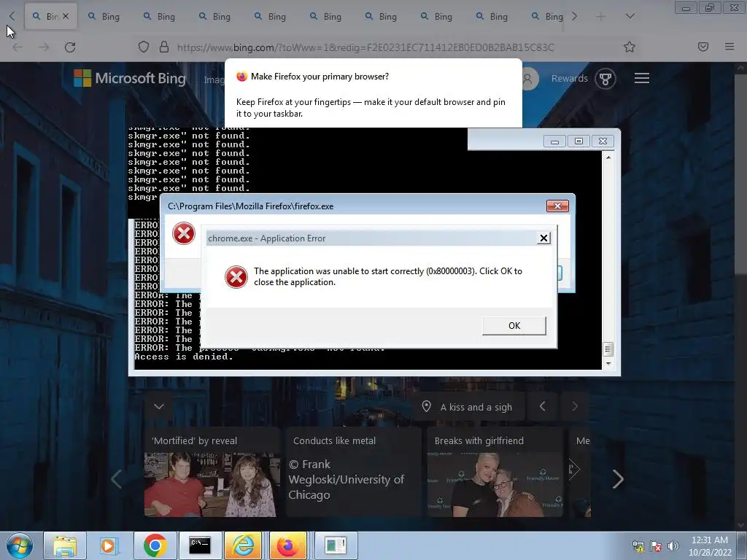Close the first active Bing tab

click(x=66, y=16)
